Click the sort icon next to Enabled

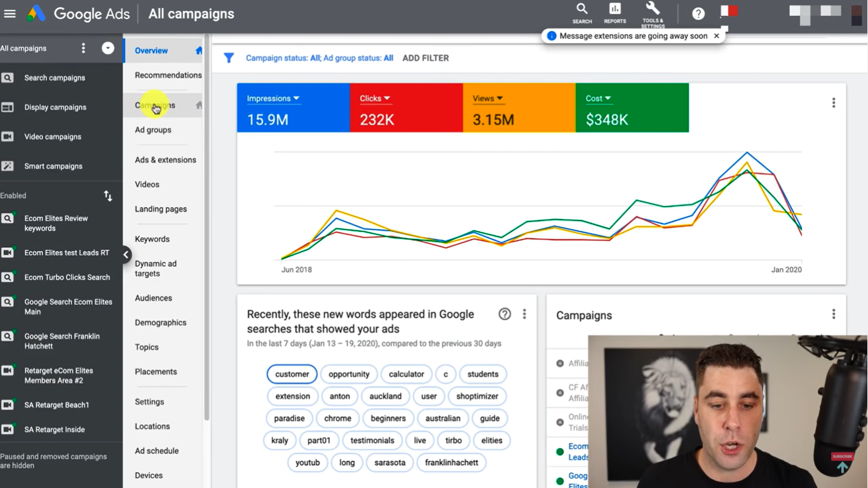tap(108, 196)
